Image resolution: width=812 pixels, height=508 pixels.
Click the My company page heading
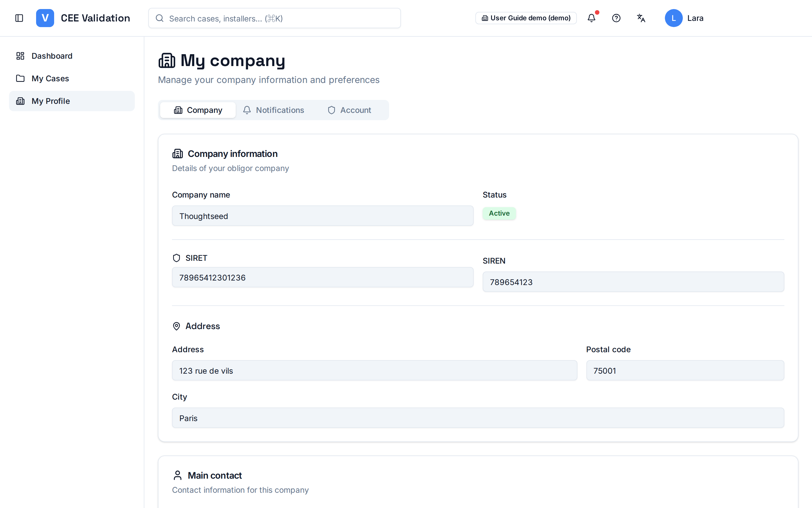coord(233,60)
